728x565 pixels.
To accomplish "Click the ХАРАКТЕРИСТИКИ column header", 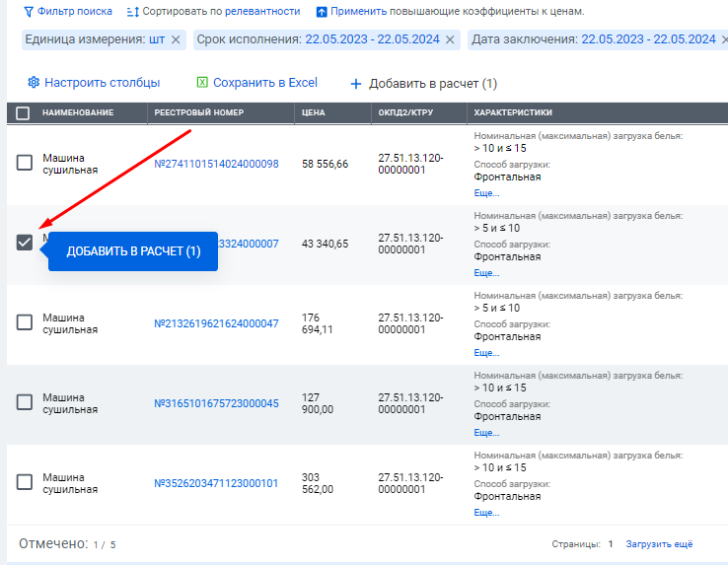I will coord(513,112).
